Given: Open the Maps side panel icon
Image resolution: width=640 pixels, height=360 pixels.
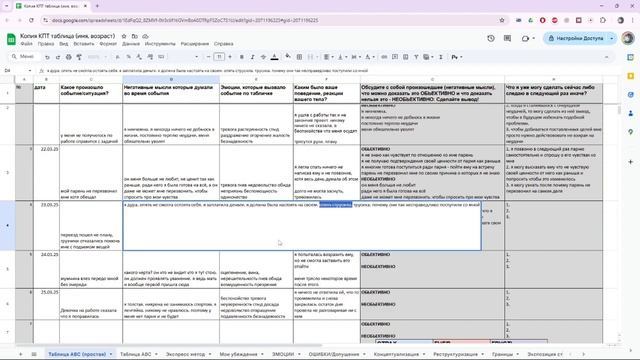Looking at the screenshot, I should click(631, 132).
